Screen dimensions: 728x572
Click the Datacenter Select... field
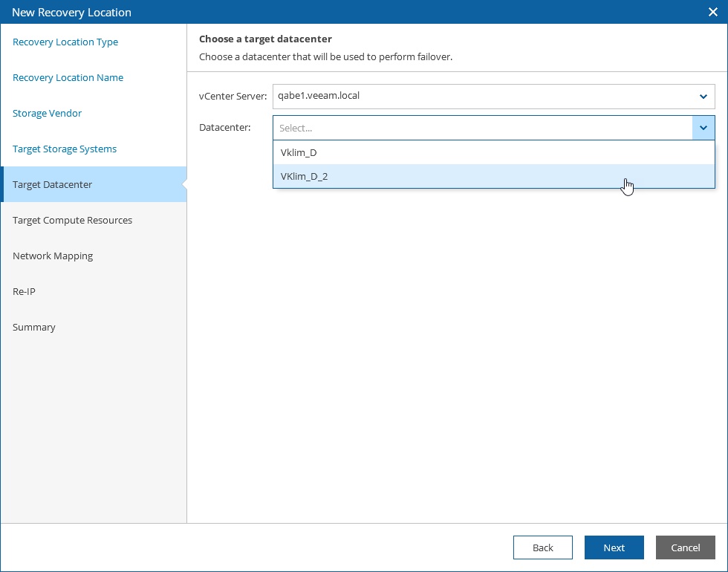pos(483,128)
